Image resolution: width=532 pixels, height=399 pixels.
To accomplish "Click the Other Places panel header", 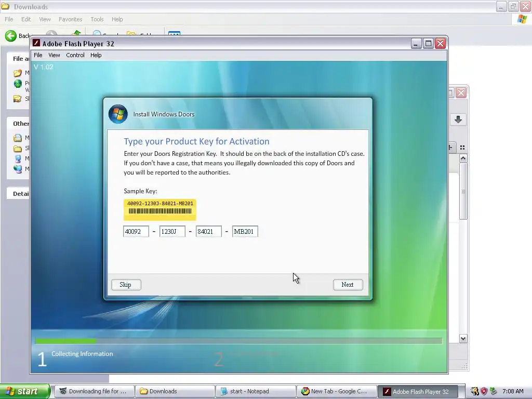I will tap(19, 124).
